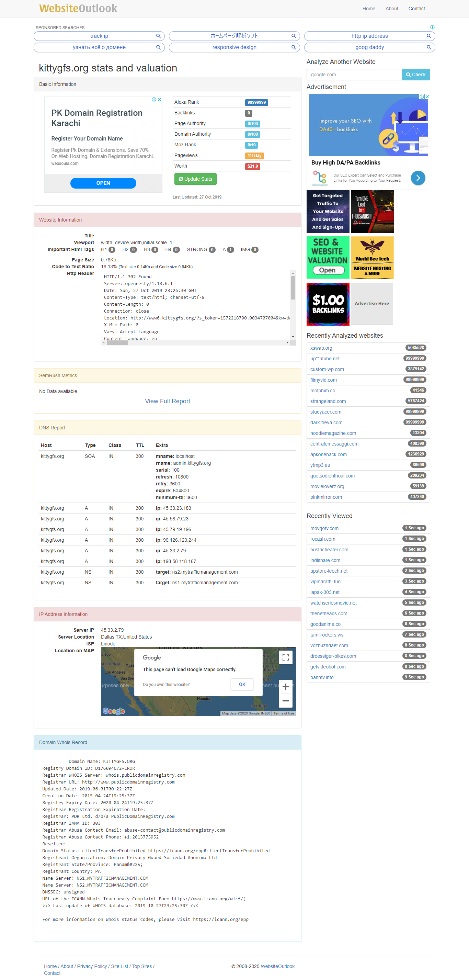Open xswap.org in recently analyzed list
Image resolution: width=469 pixels, height=980 pixels.
click(x=321, y=348)
